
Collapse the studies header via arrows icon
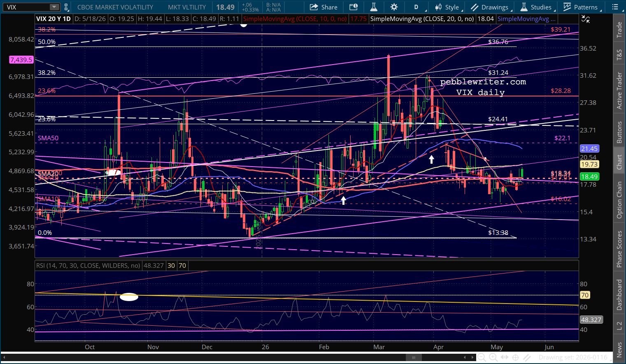pyautogui.click(x=585, y=19)
